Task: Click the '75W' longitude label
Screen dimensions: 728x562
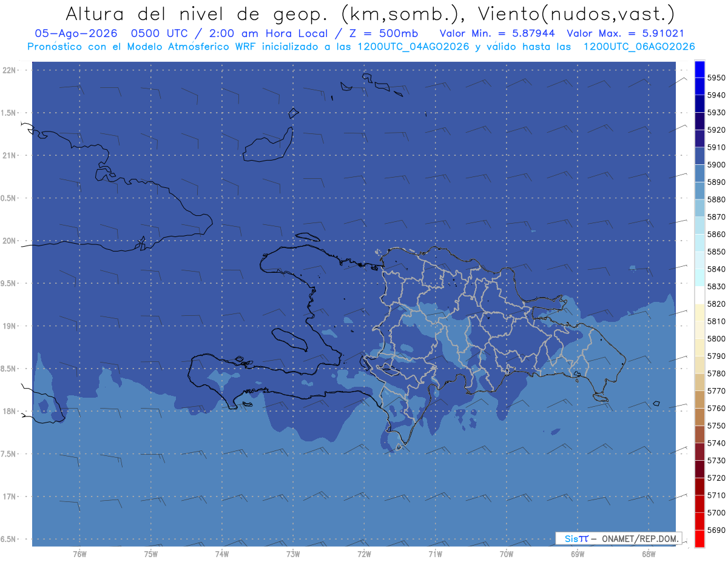Action: coord(150,554)
